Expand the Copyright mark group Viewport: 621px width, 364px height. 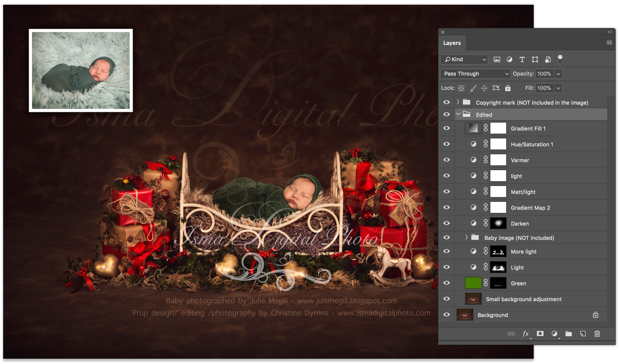pyautogui.click(x=458, y=102)
